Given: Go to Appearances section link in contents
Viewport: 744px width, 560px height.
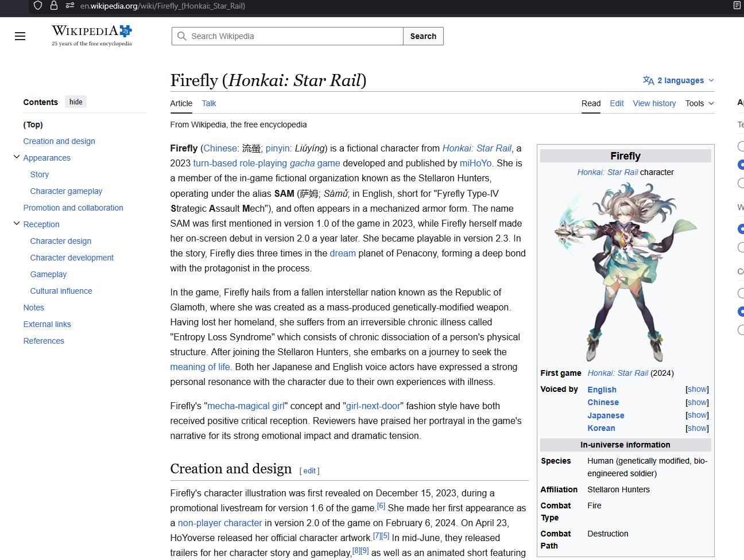Looking at the screenshot, I should [47, 158].
